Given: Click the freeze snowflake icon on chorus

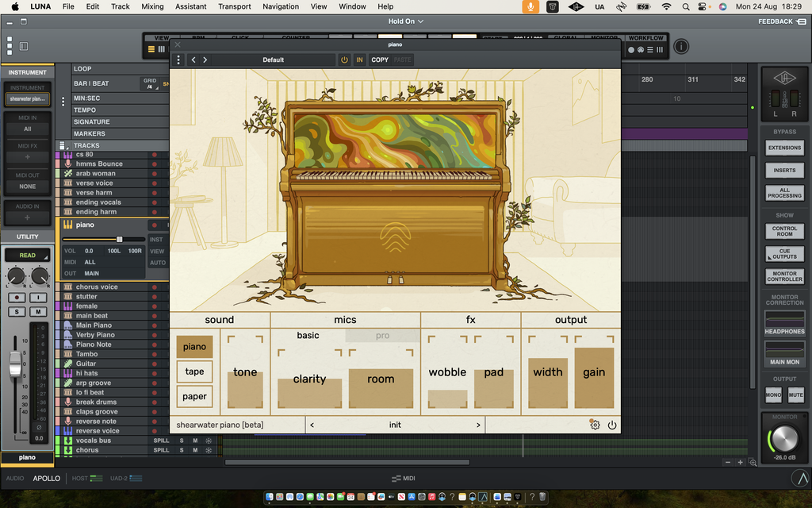Looking at the screenshot, I should 209,451.
